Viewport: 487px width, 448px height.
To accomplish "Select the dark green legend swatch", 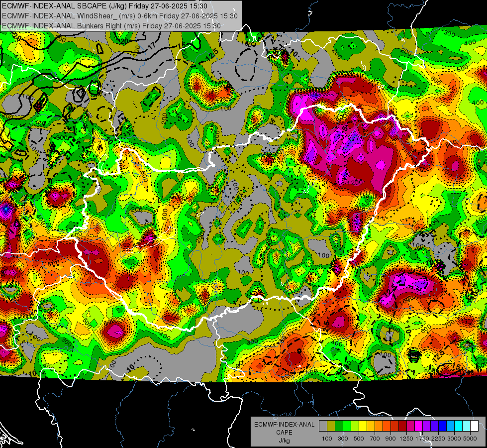I will [339, 426].
